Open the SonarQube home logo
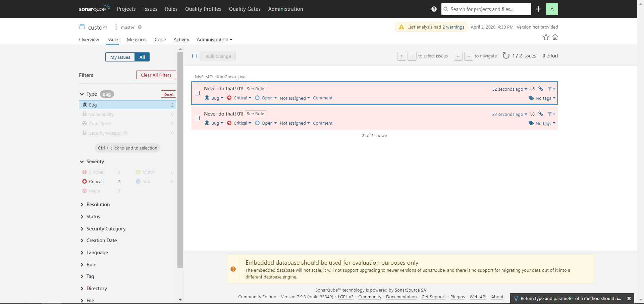 tap(94, 9)
